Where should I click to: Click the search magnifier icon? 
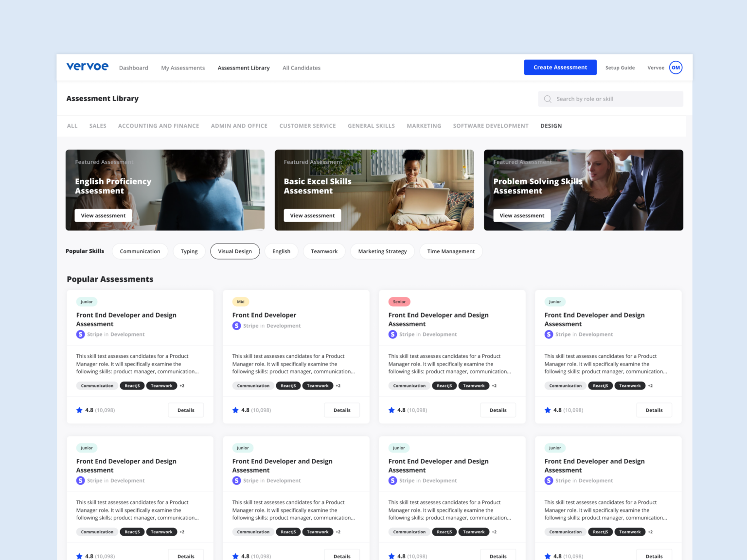[x=548, y=99]
